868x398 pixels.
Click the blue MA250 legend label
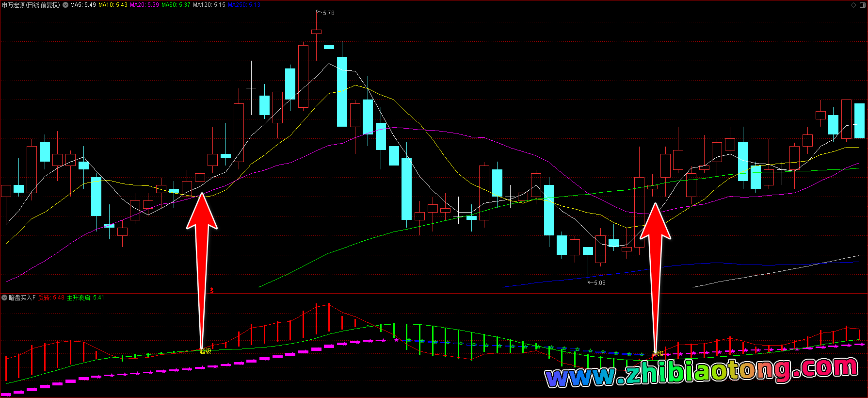(x=244, y=5)
